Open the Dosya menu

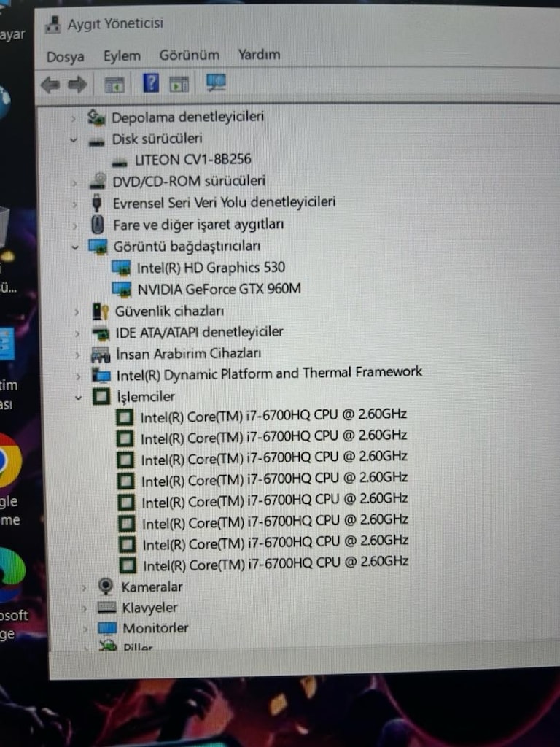(x=65, y=57)
